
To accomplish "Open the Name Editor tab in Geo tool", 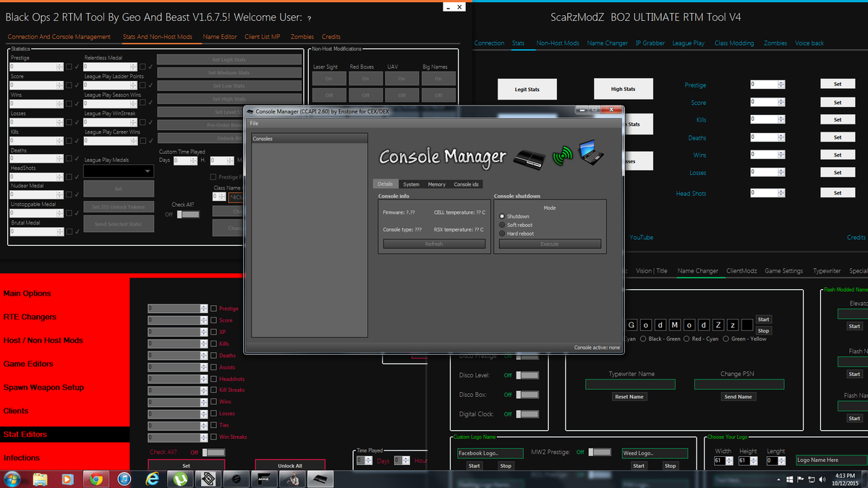I will point(220,37).
